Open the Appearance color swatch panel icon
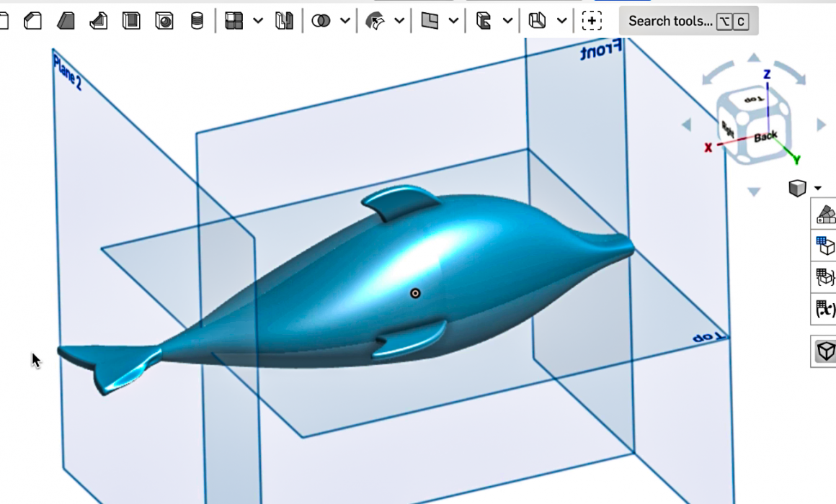This screenshot has width=836, height=504. 824,214
